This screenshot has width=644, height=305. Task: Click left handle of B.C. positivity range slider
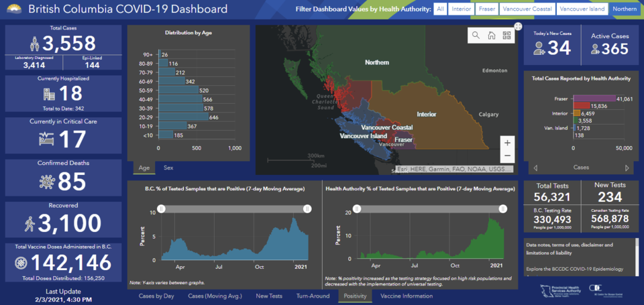pyautogui.click(x=162, y=209)
